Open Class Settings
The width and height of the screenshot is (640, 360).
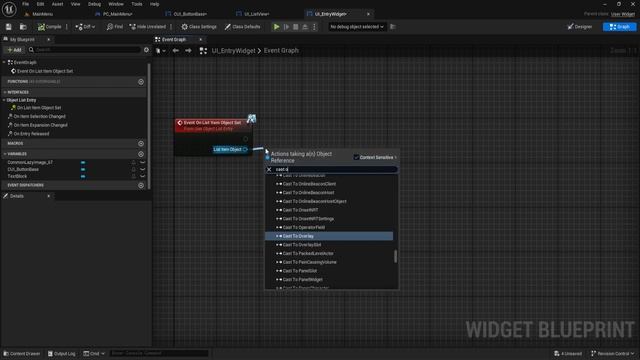click(x=199, y=27)
